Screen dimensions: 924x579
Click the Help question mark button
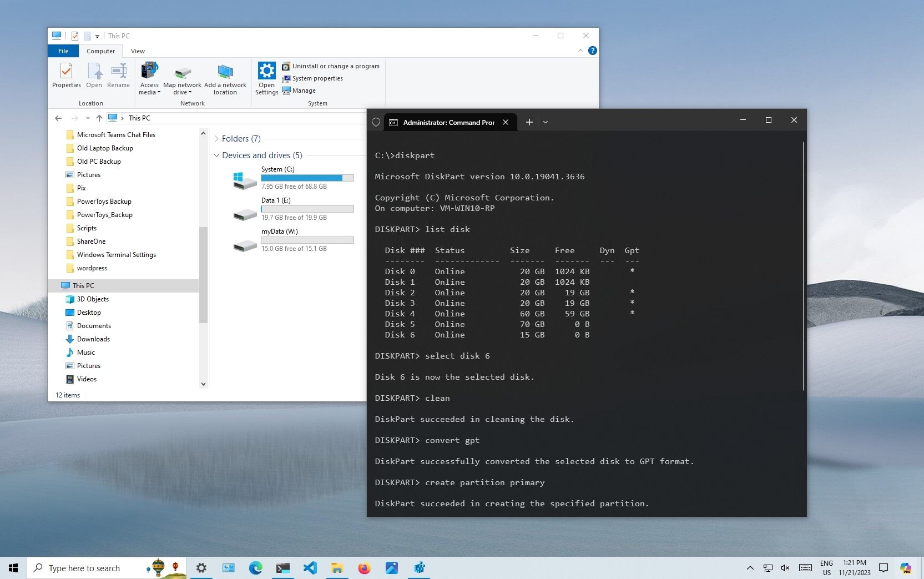[x=592, y=51]
